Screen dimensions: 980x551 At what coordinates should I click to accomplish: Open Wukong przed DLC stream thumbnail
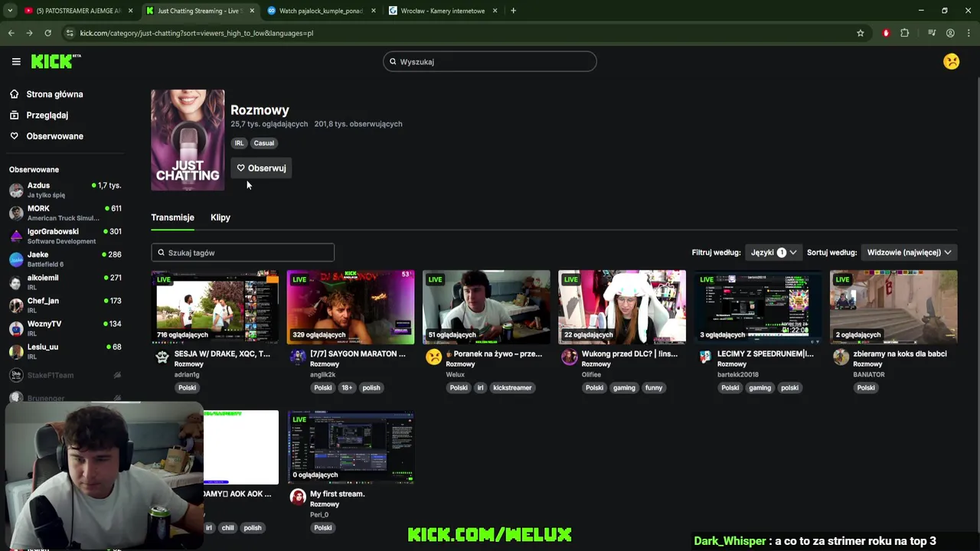click(x=622, y=308)
